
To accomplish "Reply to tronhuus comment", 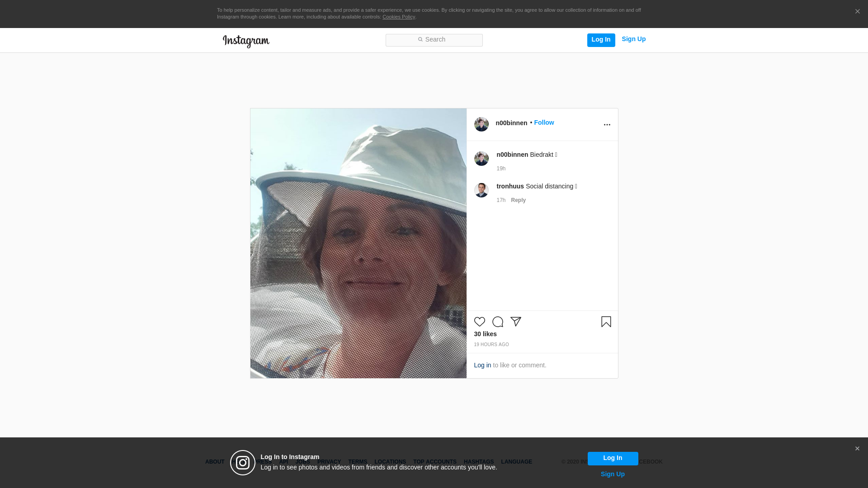I will (518, 200).
